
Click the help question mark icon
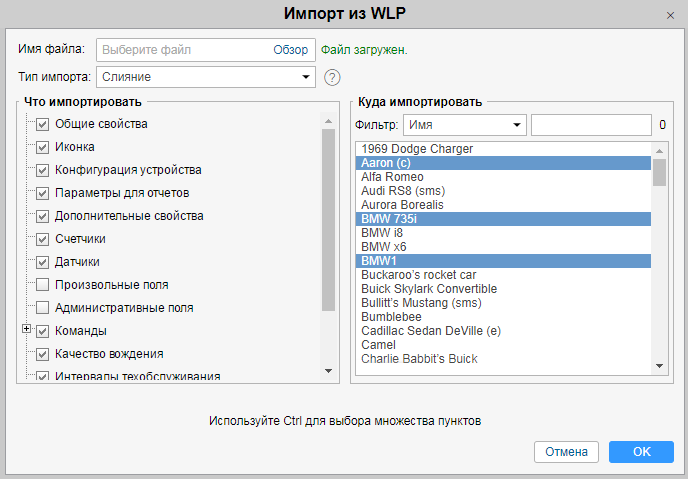[x=333, y=77]
